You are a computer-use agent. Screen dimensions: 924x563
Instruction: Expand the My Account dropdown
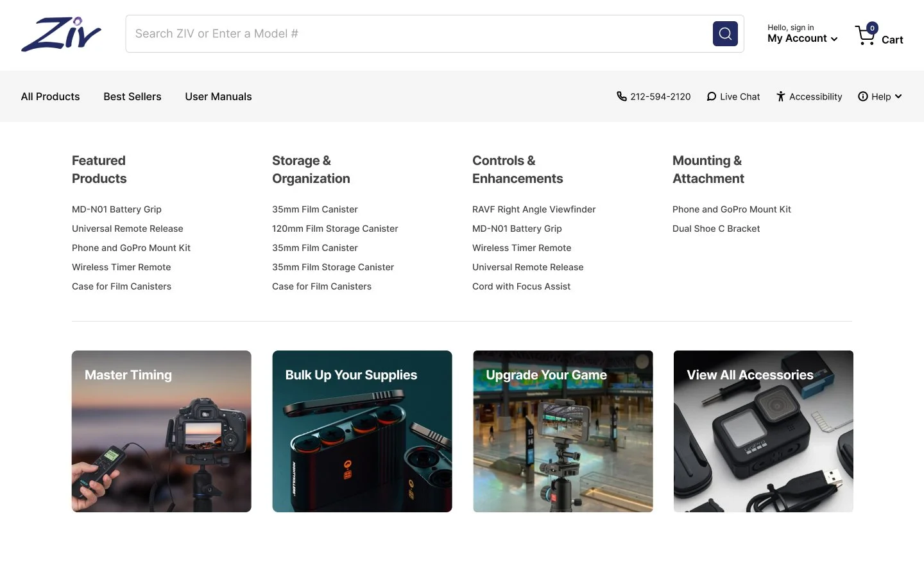803,39
